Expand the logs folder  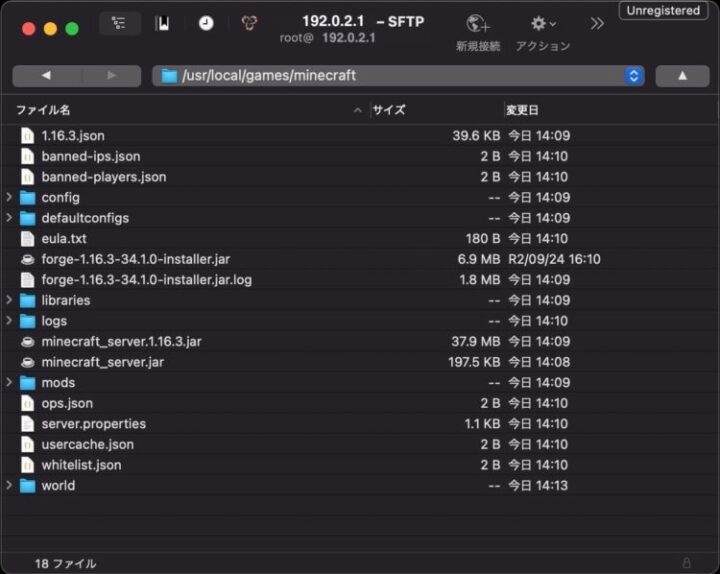pyautogui.click(x=9, y=321)
